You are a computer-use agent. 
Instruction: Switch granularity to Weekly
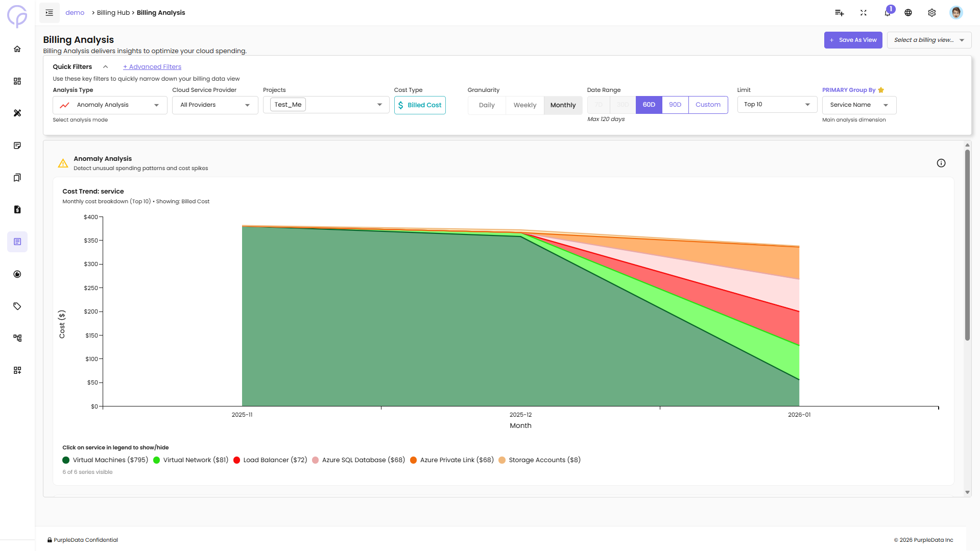524,105
